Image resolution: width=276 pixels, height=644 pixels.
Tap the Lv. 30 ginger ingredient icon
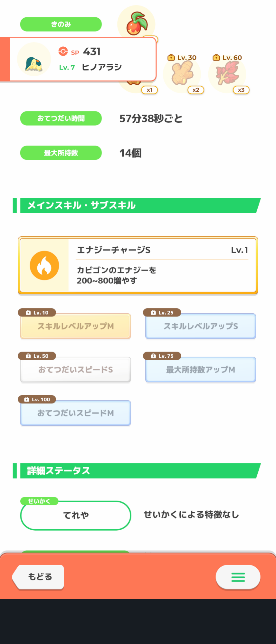182,75
